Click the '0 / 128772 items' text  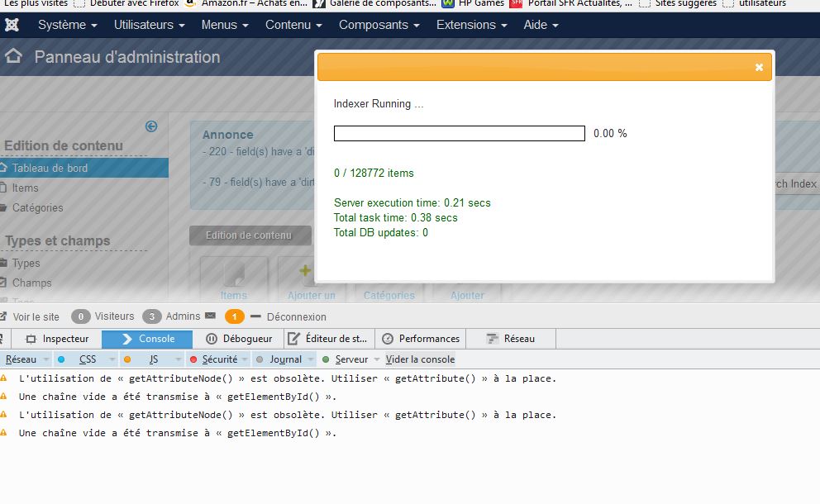[x=374, y=173]
